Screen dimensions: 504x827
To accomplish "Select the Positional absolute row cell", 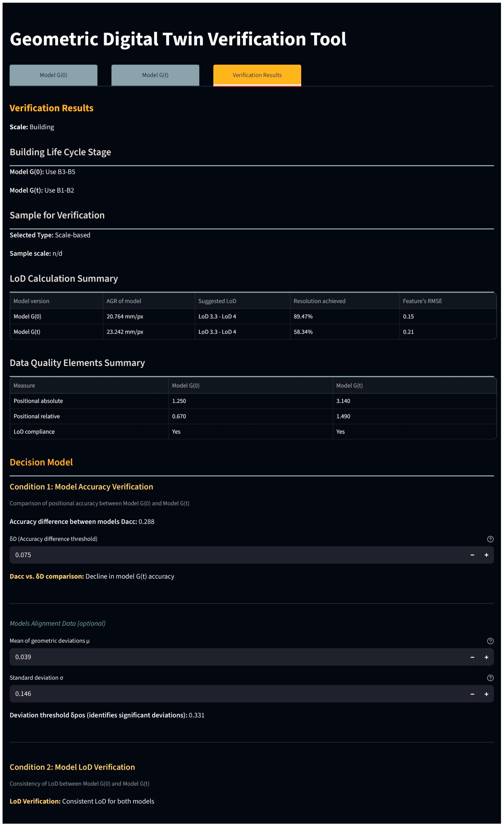I will [x=38, y=401].
